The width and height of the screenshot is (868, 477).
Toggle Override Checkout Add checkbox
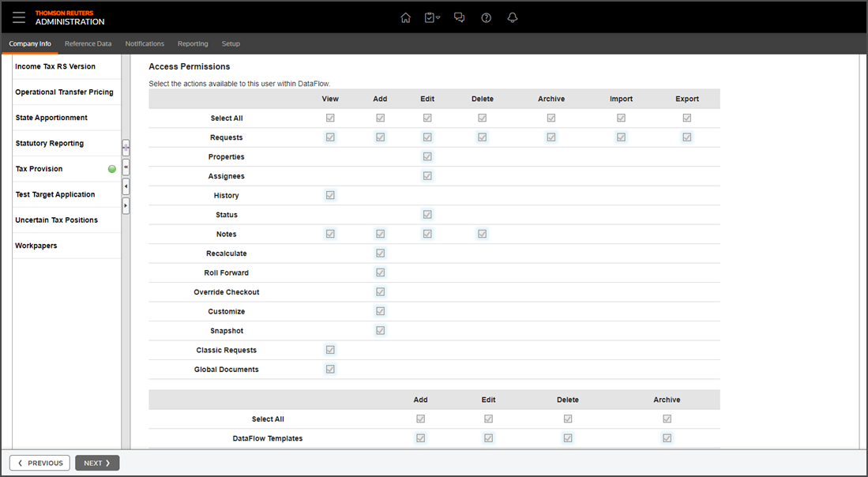pos(381,292)
